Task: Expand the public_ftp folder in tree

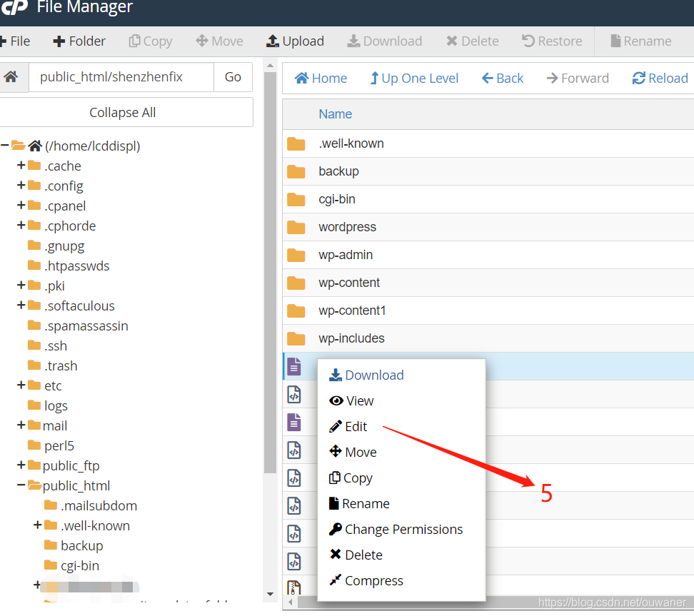Action: (21, 465)
